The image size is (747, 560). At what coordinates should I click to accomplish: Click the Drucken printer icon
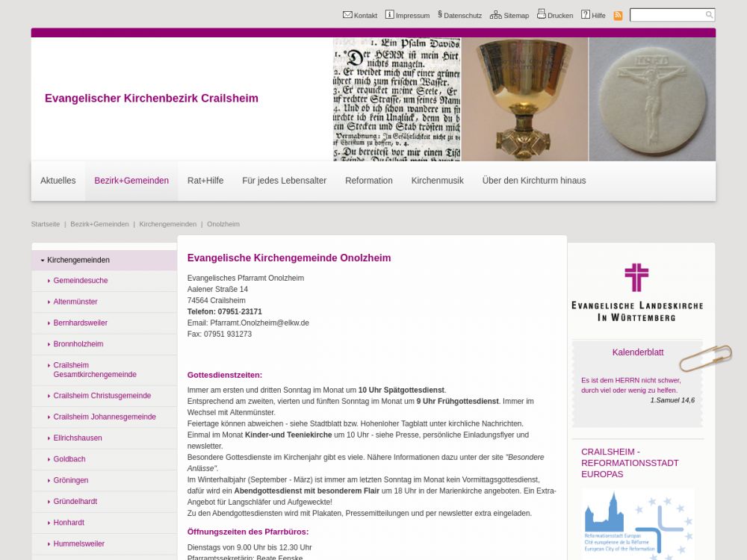[542, 14]
